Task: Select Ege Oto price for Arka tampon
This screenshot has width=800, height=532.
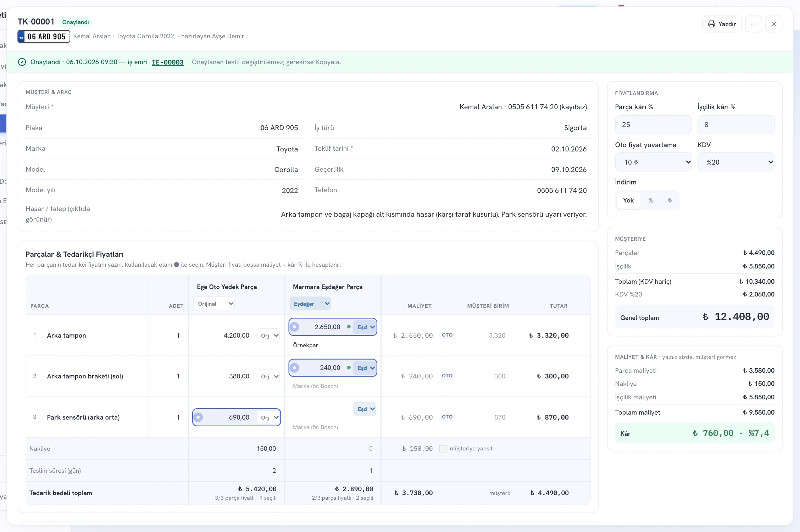Action: click(198, 336)
